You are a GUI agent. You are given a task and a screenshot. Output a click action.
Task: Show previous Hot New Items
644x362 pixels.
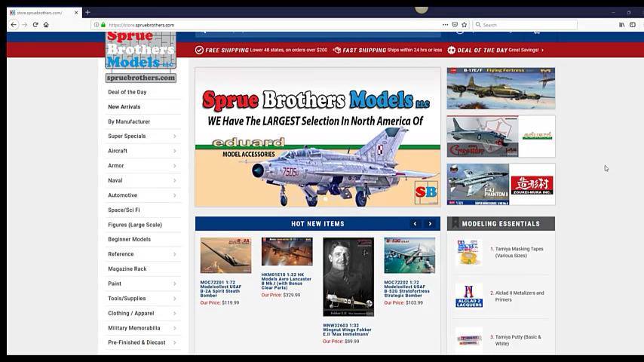click(415, 224)
